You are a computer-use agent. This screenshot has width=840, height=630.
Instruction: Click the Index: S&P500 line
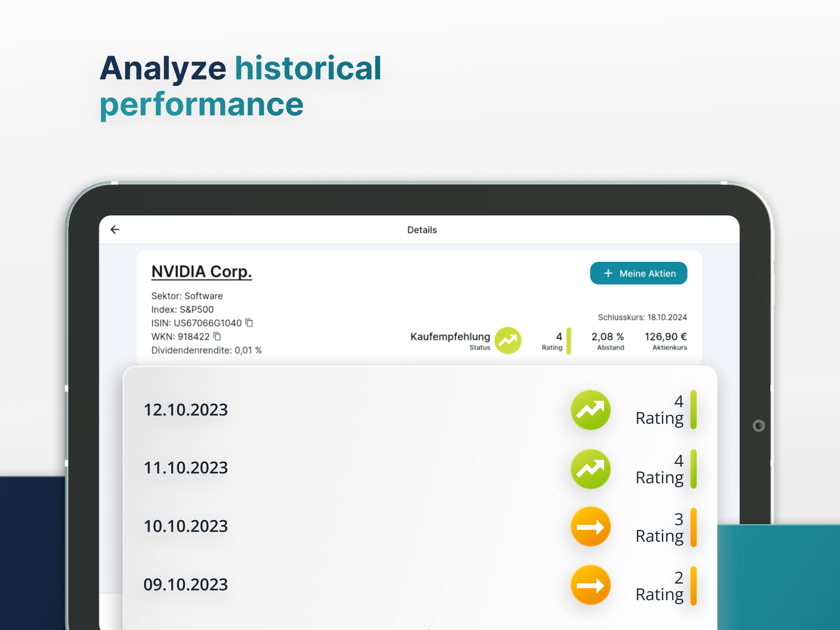(x=182, y=309)
